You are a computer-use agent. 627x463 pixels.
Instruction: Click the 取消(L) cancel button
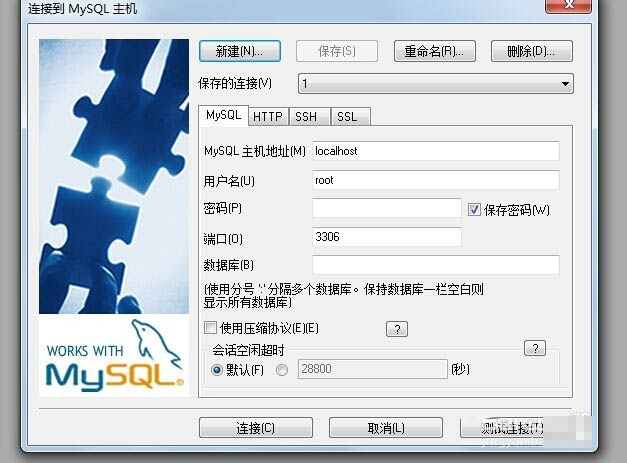click(386, 428)
